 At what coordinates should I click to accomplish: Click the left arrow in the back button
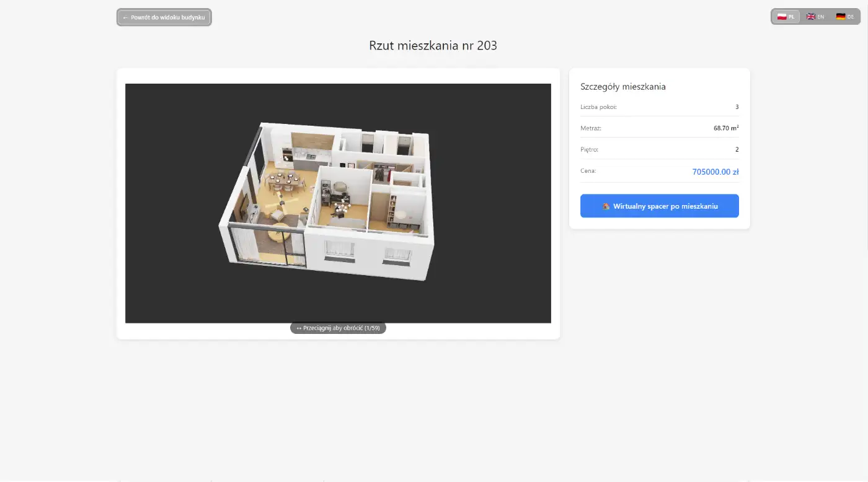pos(125,17)
